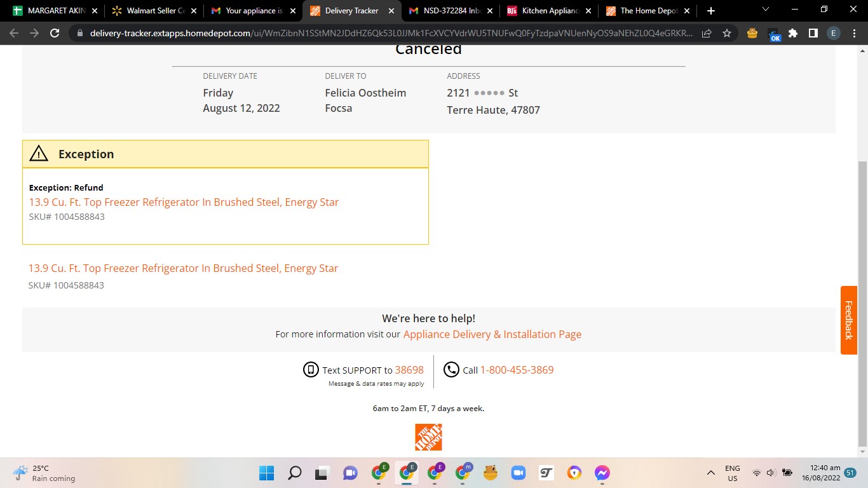Open the weather widget showing 25°C
The image size is (868, 488).
44,473
